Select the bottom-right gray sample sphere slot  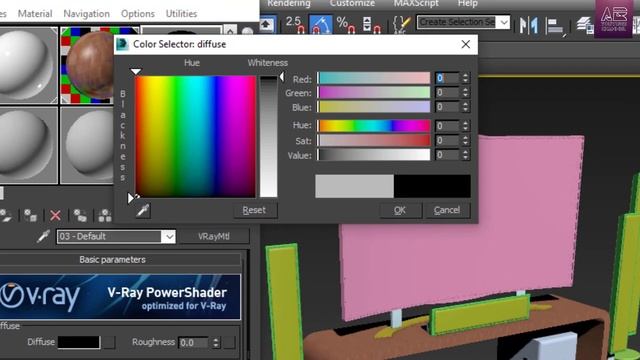(87, 145)
